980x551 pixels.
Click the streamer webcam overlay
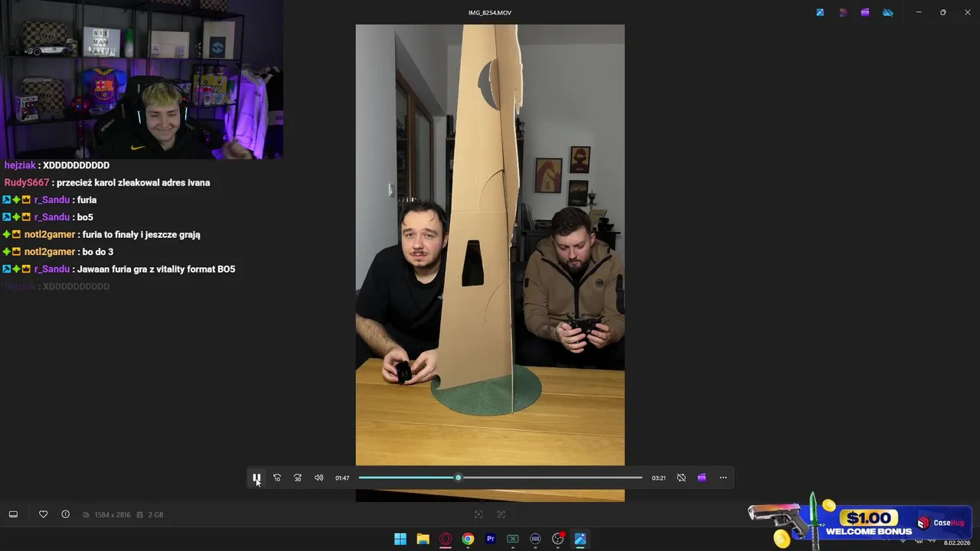point(142,80)
